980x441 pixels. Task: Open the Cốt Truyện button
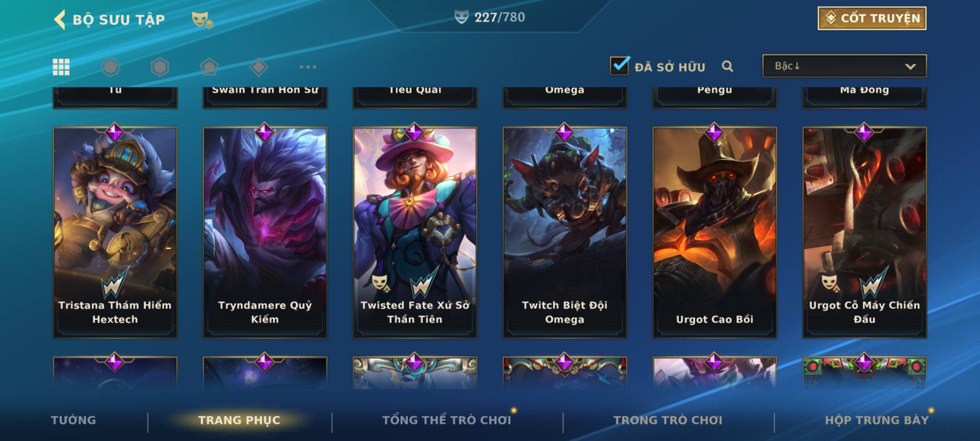click(872, 18)
